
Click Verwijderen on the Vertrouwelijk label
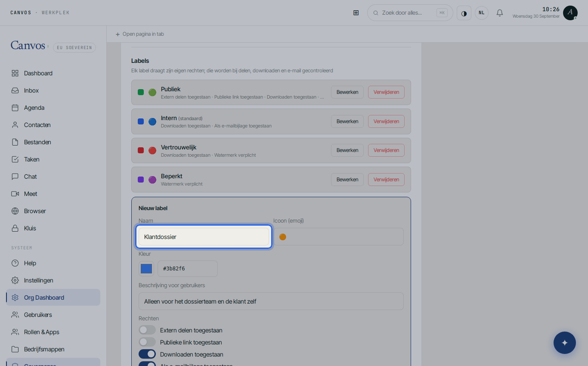pos(386,150)
